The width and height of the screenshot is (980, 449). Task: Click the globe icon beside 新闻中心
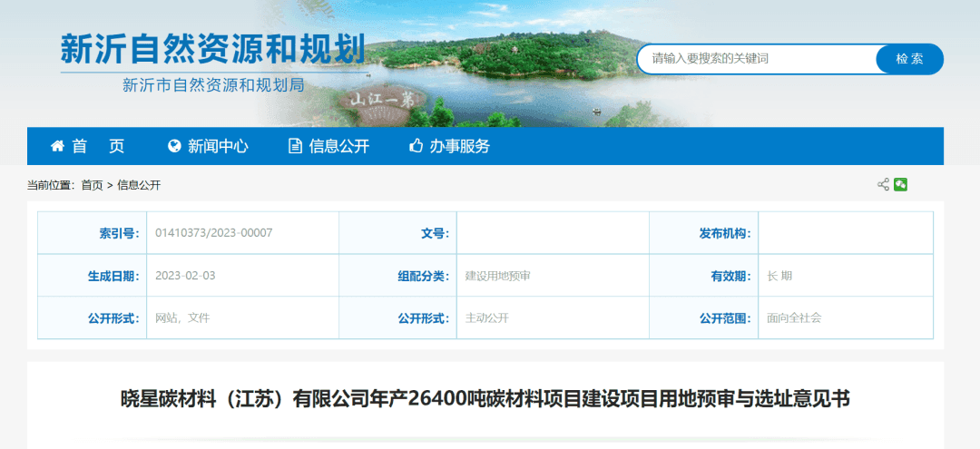click(174, 146)
